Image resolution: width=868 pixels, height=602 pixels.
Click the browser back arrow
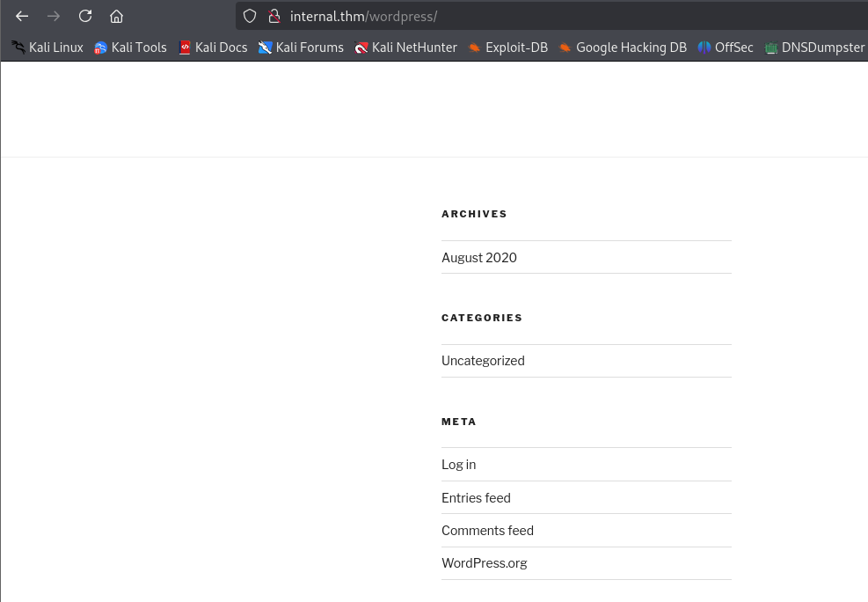tap(22, 16)
